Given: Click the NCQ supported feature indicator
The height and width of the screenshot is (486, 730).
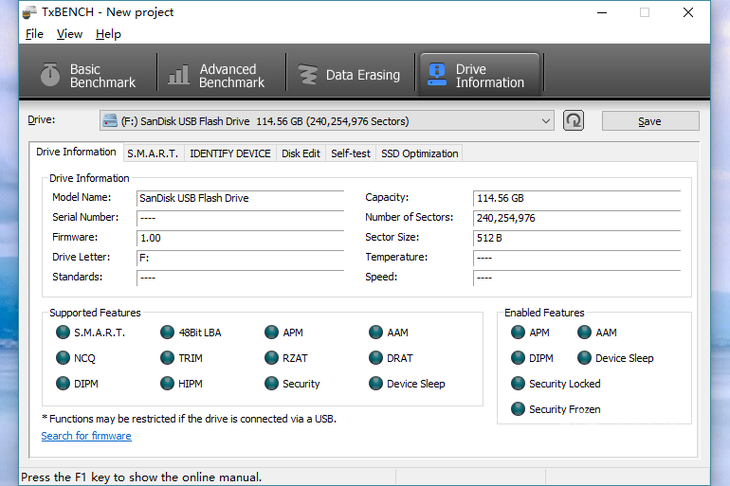Looking at the screenshot, I should [63, 358].
